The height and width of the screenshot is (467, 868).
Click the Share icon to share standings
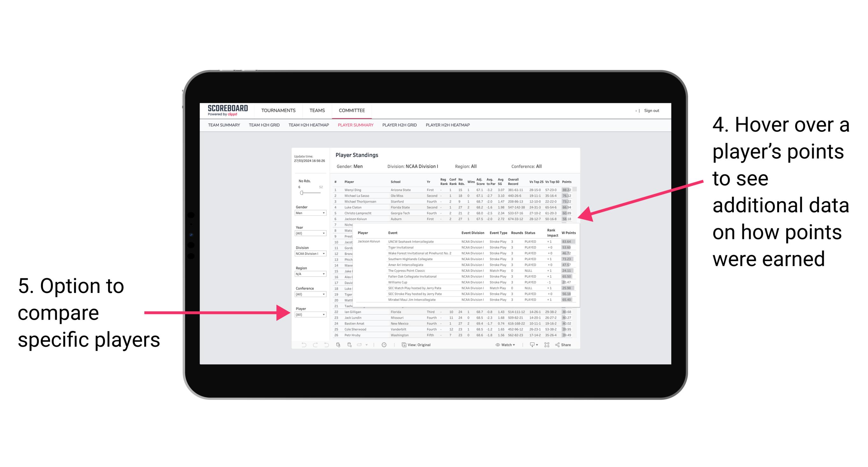pos(565,345)
